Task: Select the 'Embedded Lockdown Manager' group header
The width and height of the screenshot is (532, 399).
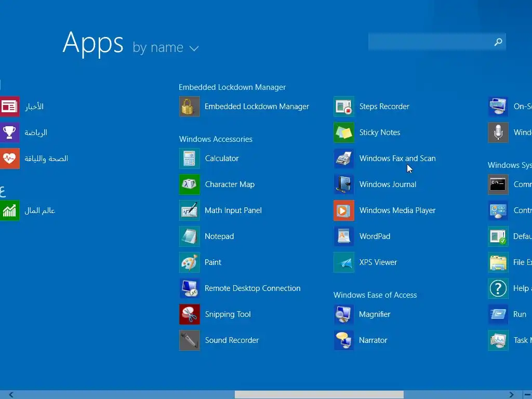Action: [232, 87]
